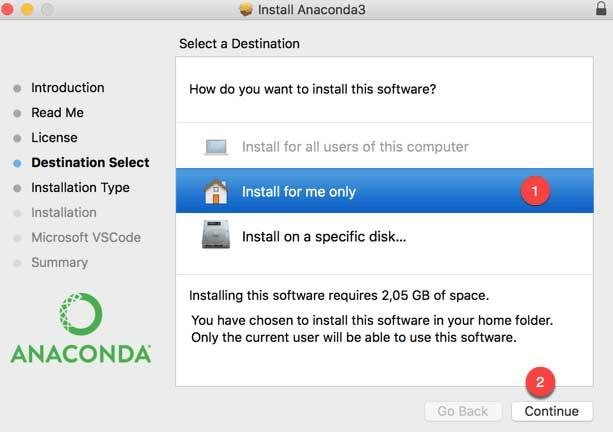Select the Destination Select step
The width and height of the screenshot is (613, 432).
click(x=90, y=163)
